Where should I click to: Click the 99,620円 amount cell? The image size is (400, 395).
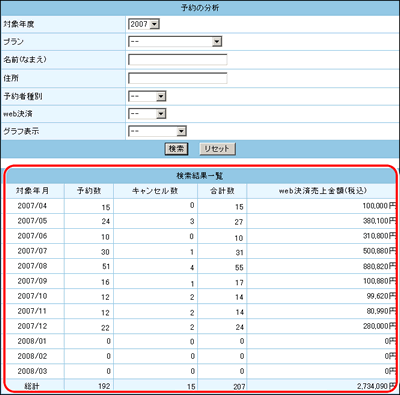(381, 296)
